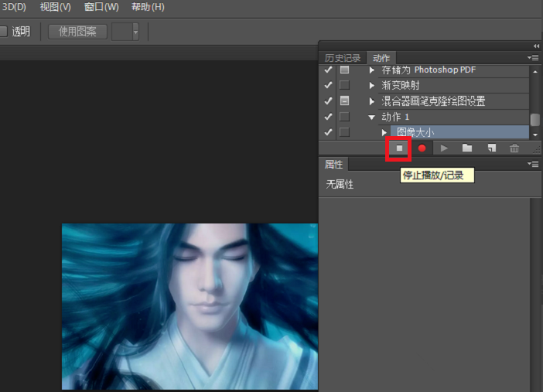Open the 3D(D) menu
543x392 pixels.
[14, 7]
